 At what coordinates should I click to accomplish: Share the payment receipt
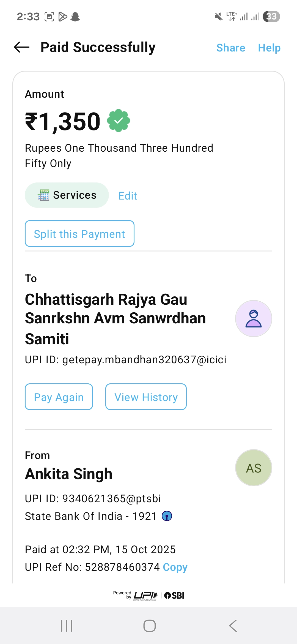(x=231, y=48)
